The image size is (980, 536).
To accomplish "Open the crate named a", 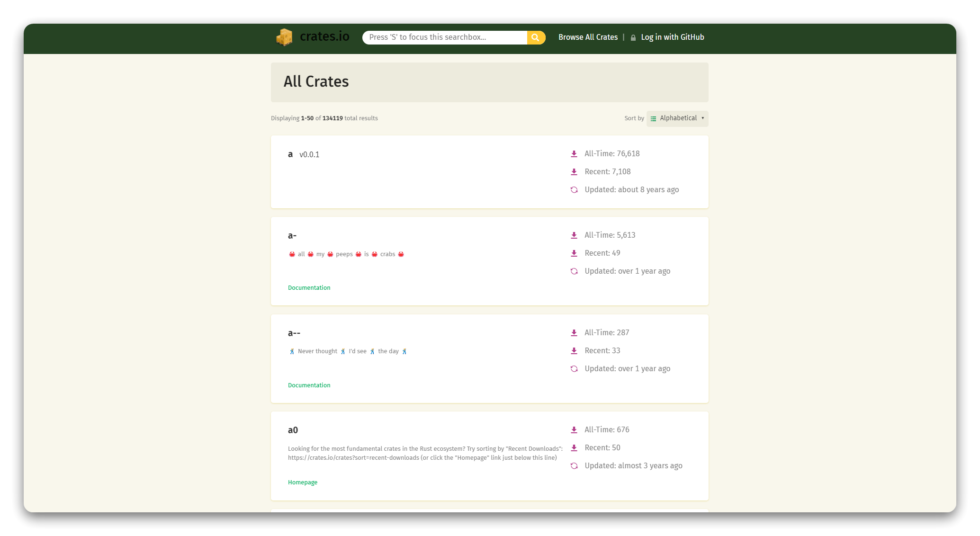I will tap(290, 154).
